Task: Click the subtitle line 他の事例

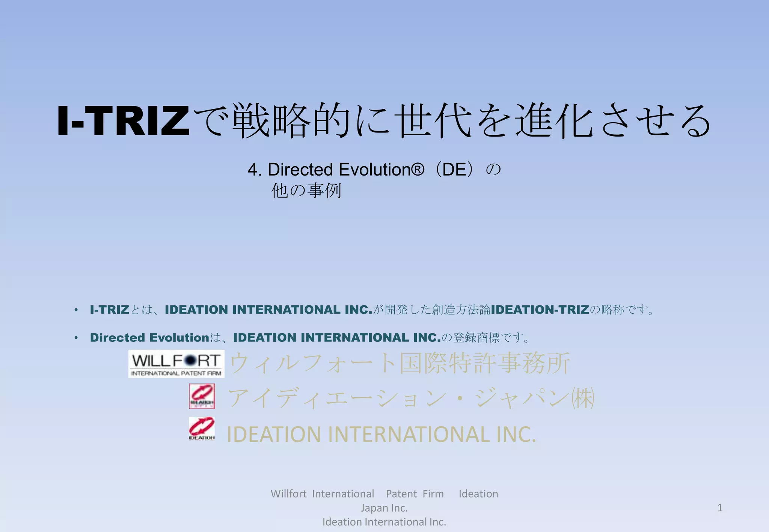Action: (306, 191)
